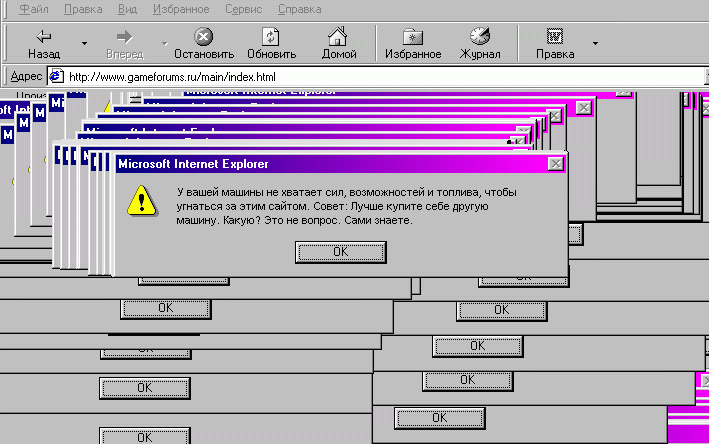709x444 pixels.
Task: Close the frontmost Microsoft Internet Explorer dialog
Action: tap(555, 163)
